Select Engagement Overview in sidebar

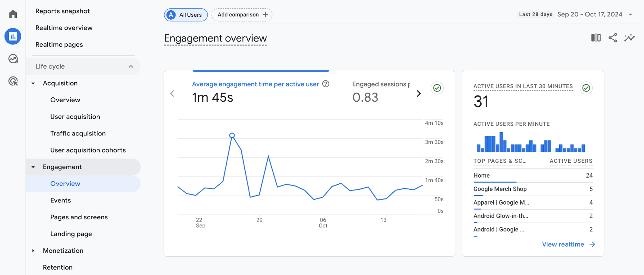[83, 184]
